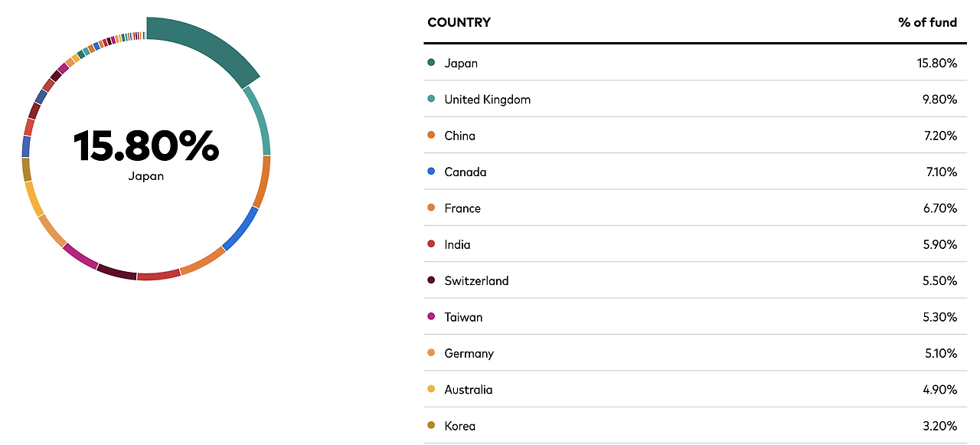
Task: Click the China orange legend dot
Action: [x=431, y=136]
